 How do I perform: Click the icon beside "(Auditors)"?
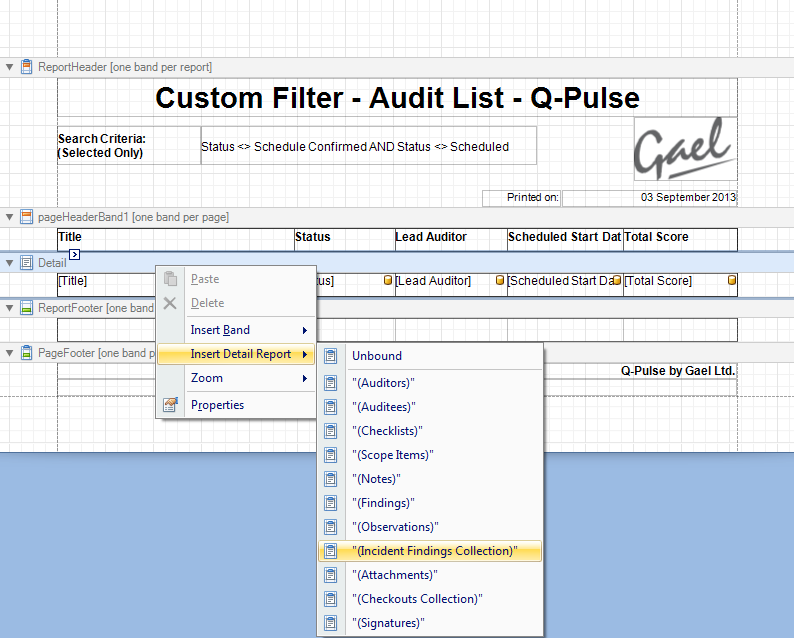click(x=331, y=383)
